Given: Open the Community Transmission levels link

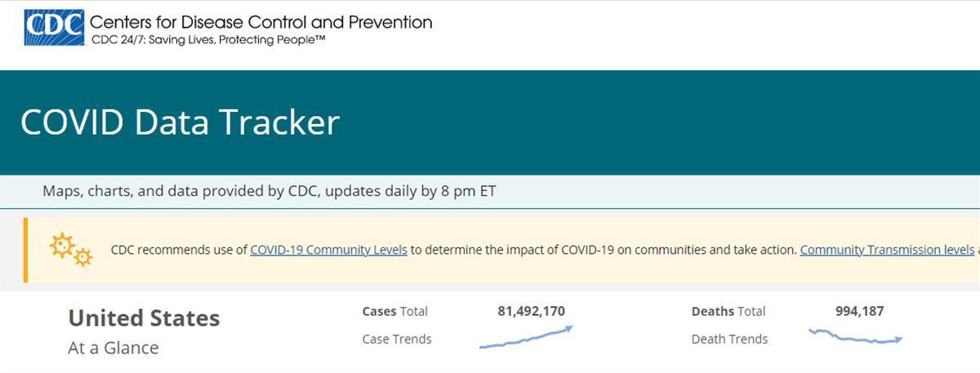Looking at the screenshot, I should (x=887, y=250).
